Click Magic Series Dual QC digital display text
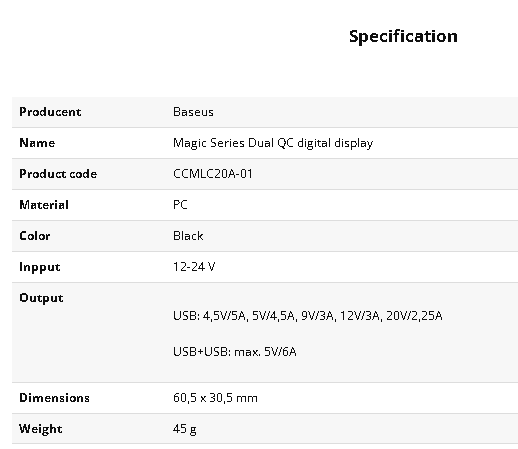 (273, 143)
